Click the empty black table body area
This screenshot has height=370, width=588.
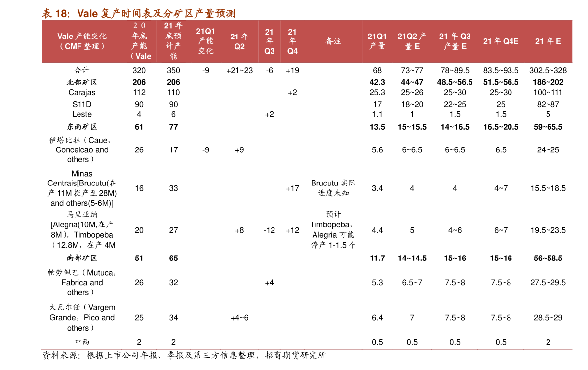tap(306, 197)
